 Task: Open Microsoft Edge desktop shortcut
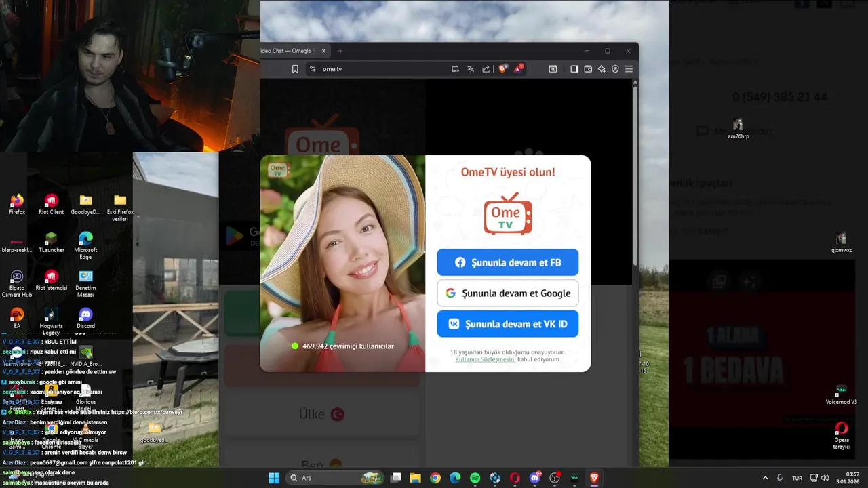click(85, 245)
